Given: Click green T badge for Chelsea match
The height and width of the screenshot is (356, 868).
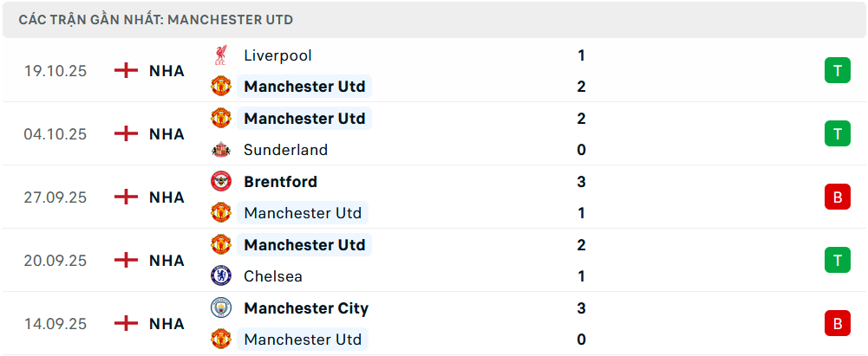Looking at the screenshot, I should point(837,261).
